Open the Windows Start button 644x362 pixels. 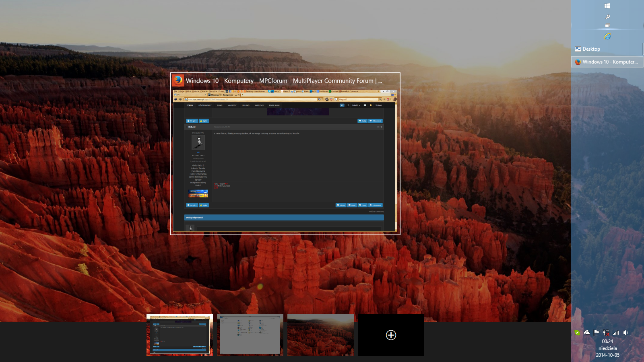[607, 6]
